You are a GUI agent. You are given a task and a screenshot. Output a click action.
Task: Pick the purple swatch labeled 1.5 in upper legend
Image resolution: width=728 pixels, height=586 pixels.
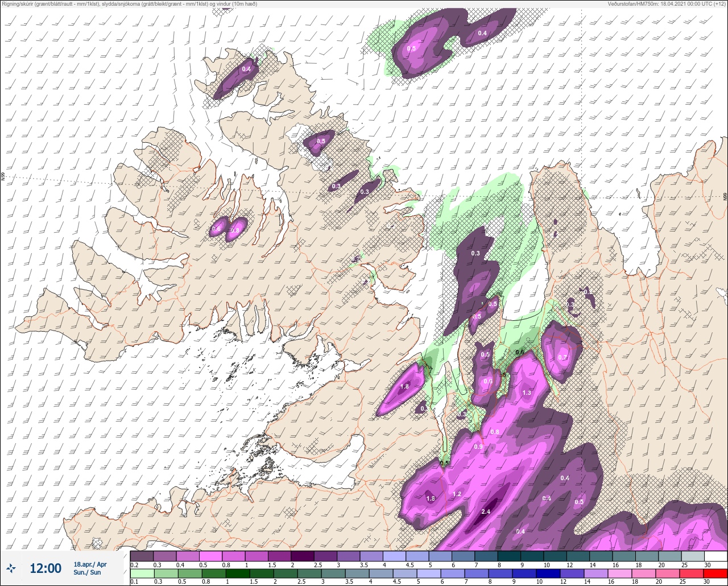[x=279, y=556]
